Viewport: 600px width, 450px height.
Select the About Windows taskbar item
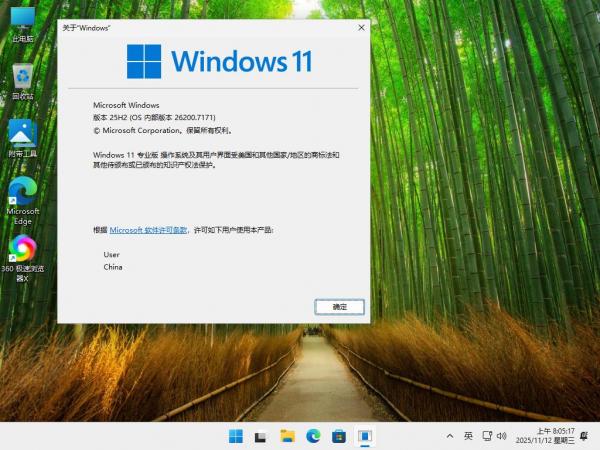tap(365, 436)
